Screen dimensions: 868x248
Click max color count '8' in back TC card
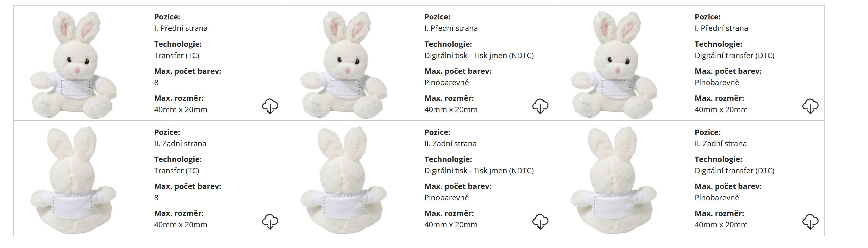click(156, 198)
